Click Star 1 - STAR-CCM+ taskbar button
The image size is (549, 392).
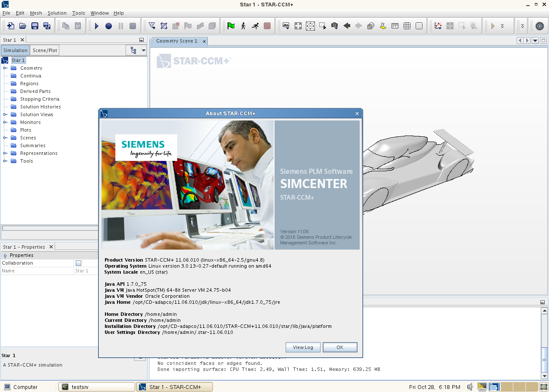pyautogui.click(x=174, y=387)
